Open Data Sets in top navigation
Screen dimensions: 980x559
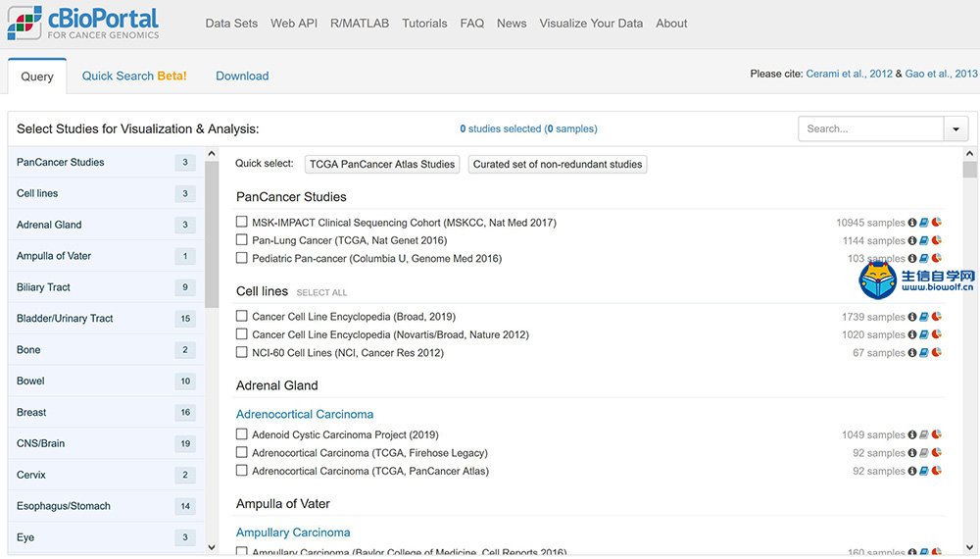coord(231,24)
